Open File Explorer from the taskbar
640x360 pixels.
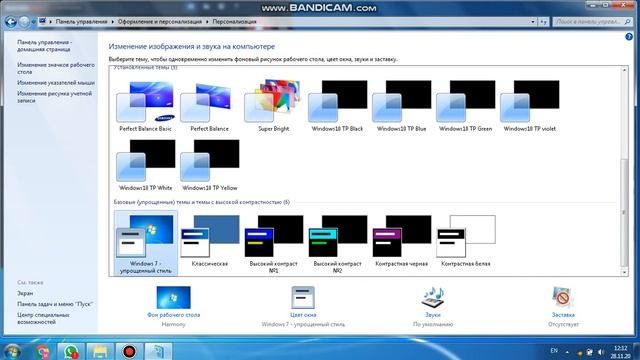(100, 351)
